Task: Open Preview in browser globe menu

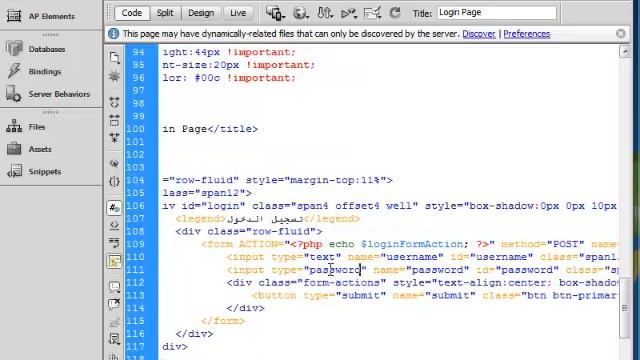Action: point(300,13)
